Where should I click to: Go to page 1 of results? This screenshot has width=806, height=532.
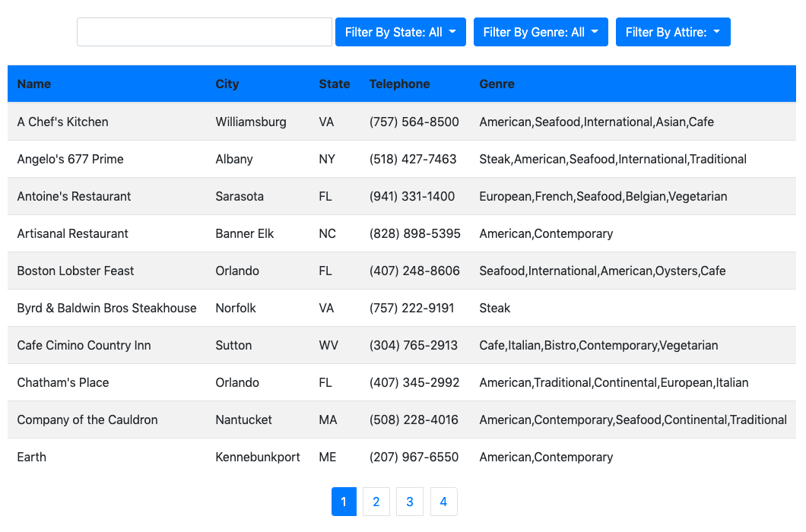(x=344, y=502)
